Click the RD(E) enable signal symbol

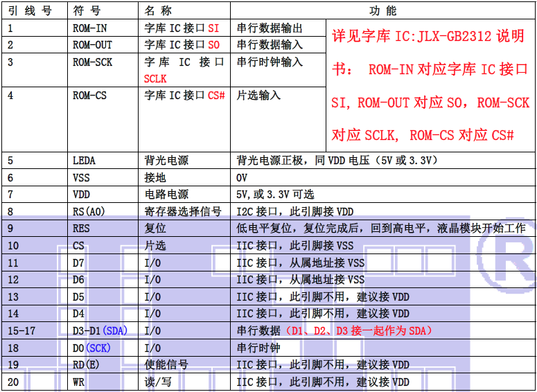click(x=86, y=364)
